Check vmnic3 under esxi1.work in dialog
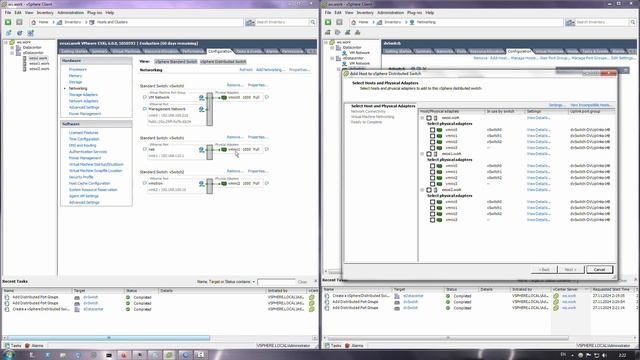The width and height of the screenshot is (640, 360). [x=432, y=184]
